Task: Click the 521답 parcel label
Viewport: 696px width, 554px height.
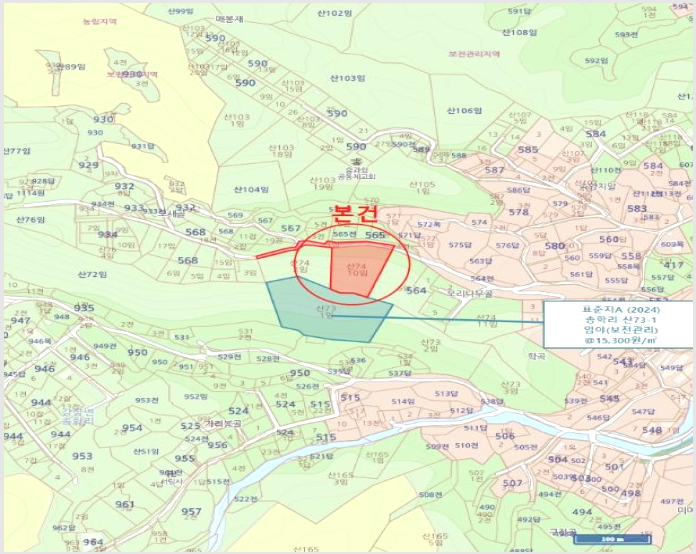Action: coord(321,456)
